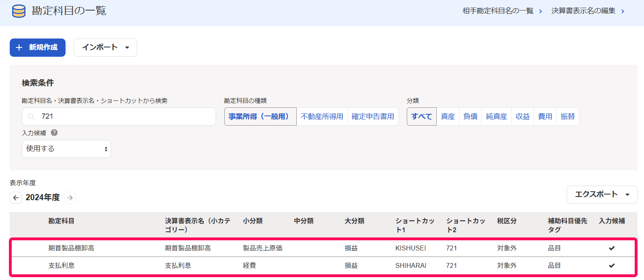
Task: Click 損益 in the 支払利息 row
Action: coord(351,265)
